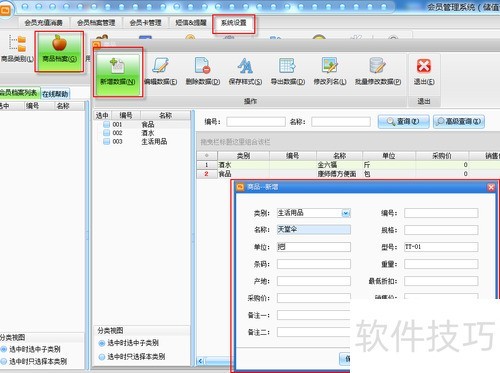
Task: Click the 查询 search button
Action: click(403, 121)
